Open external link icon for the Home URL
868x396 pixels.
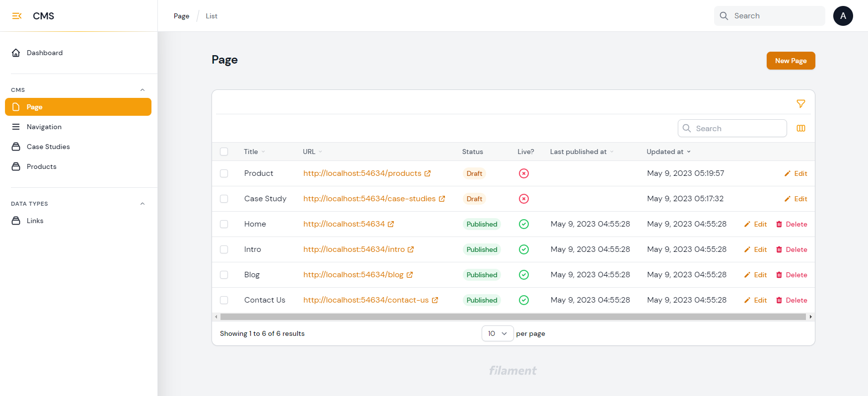coord(391,224)
